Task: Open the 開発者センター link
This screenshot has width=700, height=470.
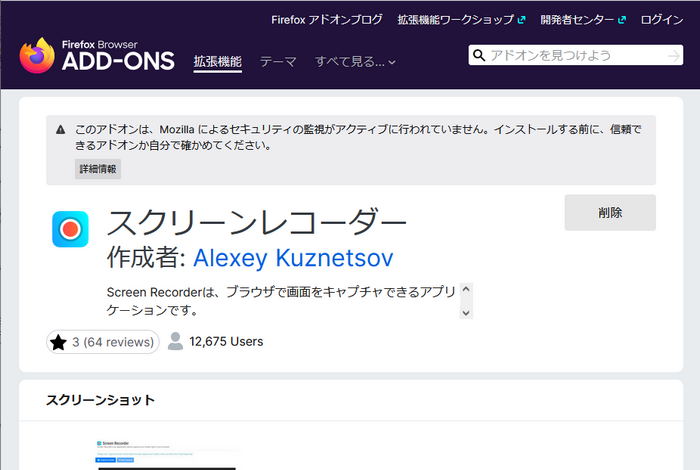Action: point(577,20)
